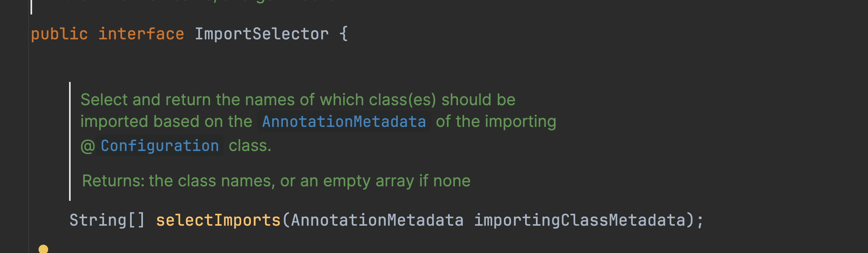Screen dimensions: 868x253
Task: Click the word 'class.' after Configuration
Action: [250, 146]
